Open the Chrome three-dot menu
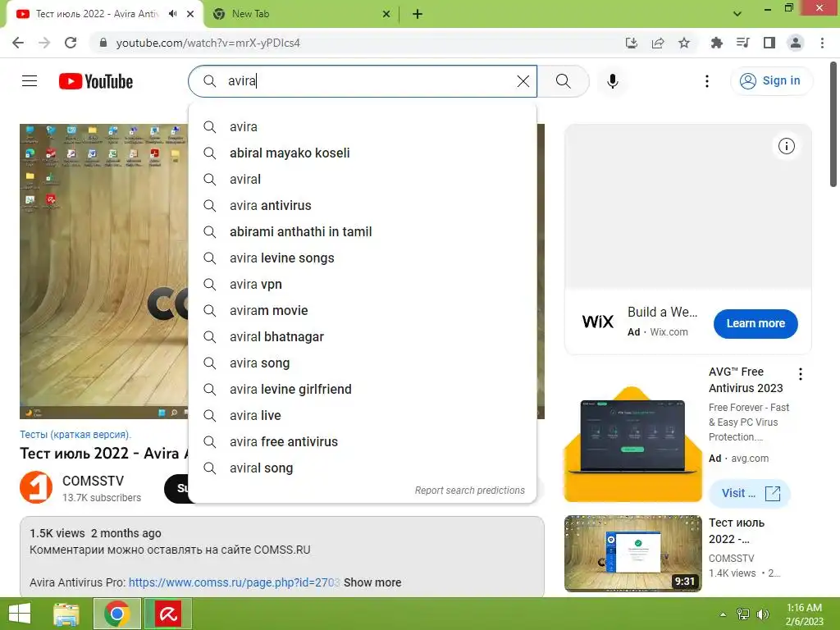840x630 pixels. pos(822,43)
